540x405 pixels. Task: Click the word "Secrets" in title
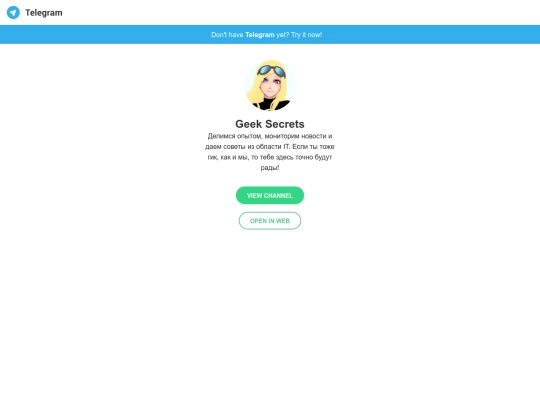tap(285, 124)
